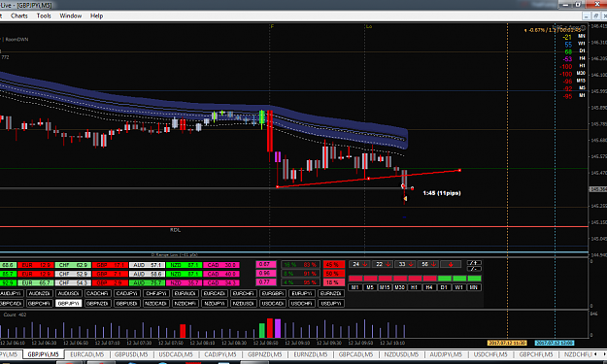Click the GBPUSD pair button
Screen dimensions: 607x364
(126, 304)
